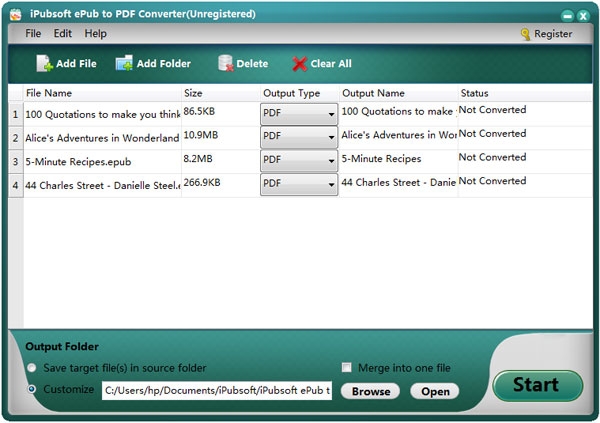
Task: Click the Browse button
Action: (x=370, y=391)
